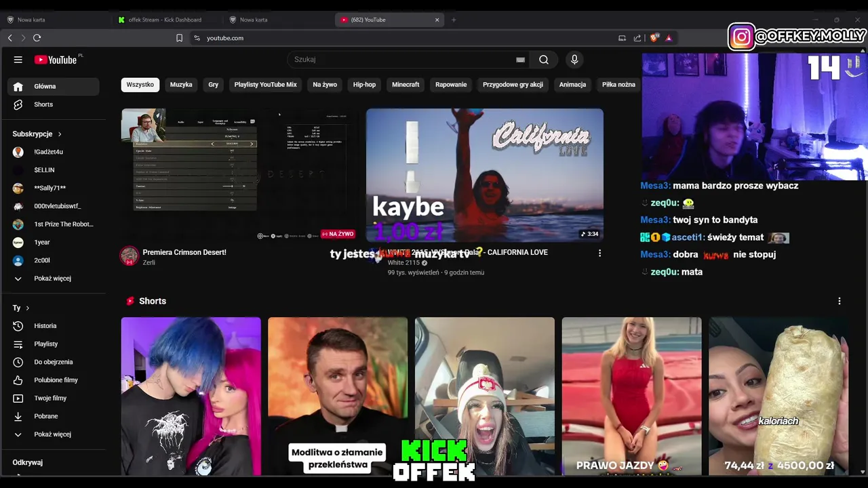Viewport: 868px width, 488px height.
Task: Open the on-screen keyboard icon in search box
Action: pyautogui.click(x=520, y=60)
